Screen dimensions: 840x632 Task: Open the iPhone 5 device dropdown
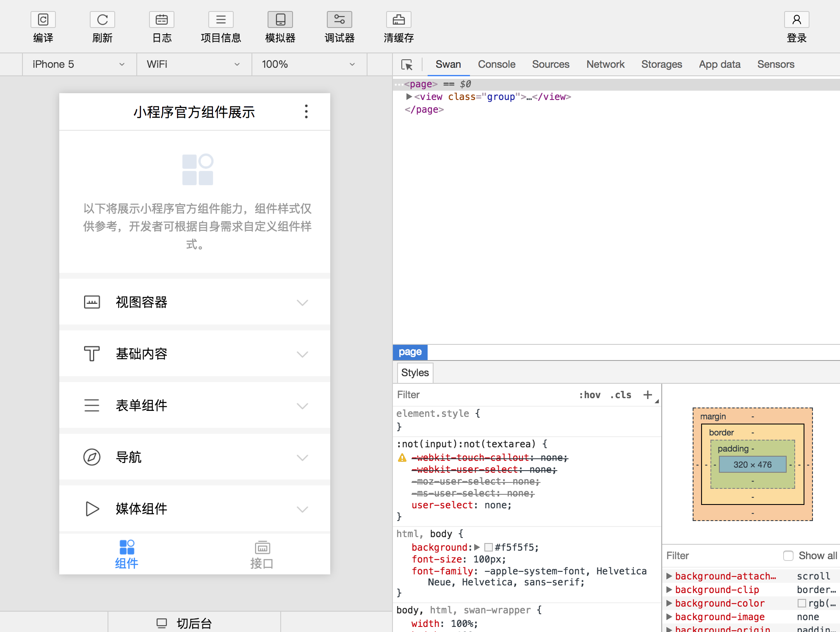click(79, 64)
